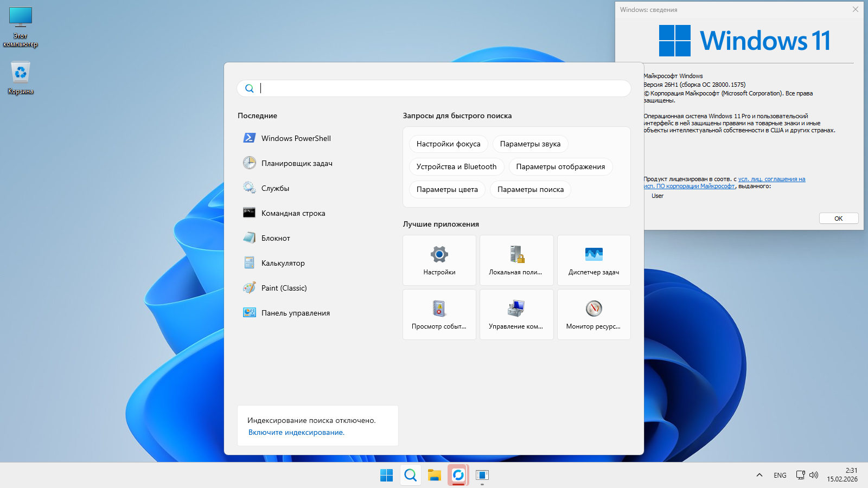The height and width of the screenshot is (488, 868).
Task: Open Диспетчер задач app tile
Action: tap(593, 260)
